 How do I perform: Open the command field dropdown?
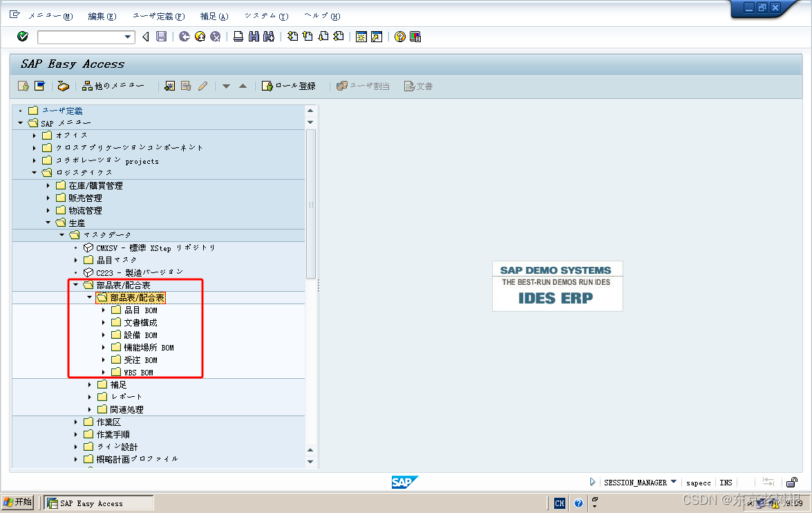tap(126, 37)
